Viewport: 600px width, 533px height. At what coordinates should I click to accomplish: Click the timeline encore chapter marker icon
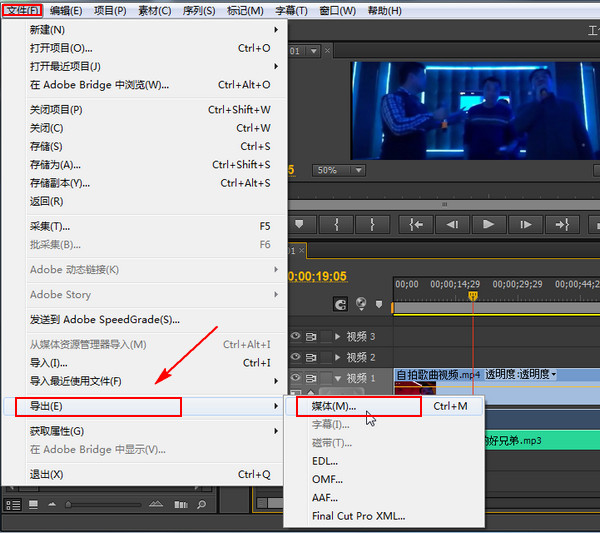click(x=361, y=304)
